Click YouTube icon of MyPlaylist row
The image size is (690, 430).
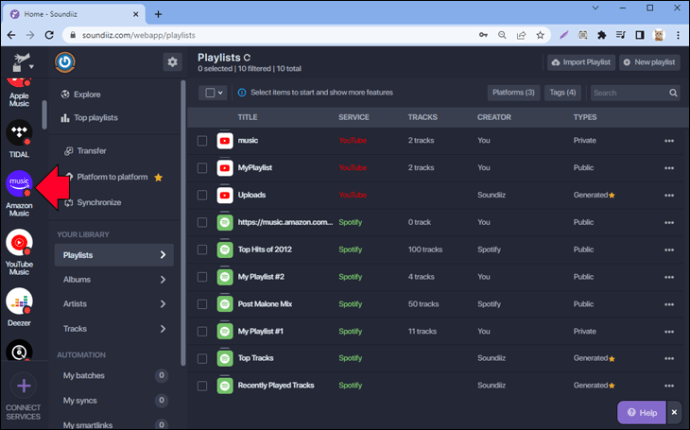click(x=225, y=168)
